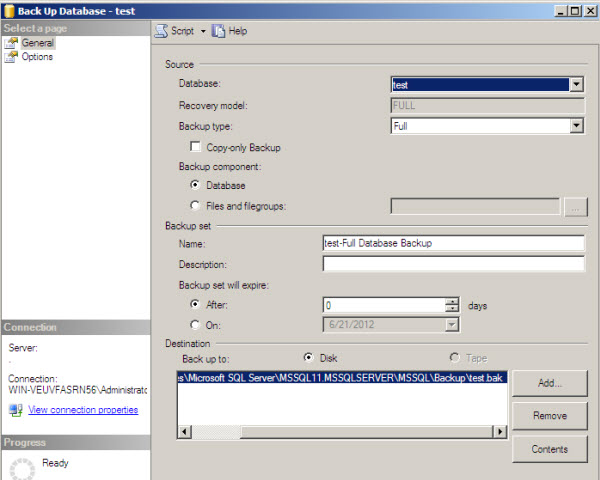Select Disk as backup destination

[308, 358]
